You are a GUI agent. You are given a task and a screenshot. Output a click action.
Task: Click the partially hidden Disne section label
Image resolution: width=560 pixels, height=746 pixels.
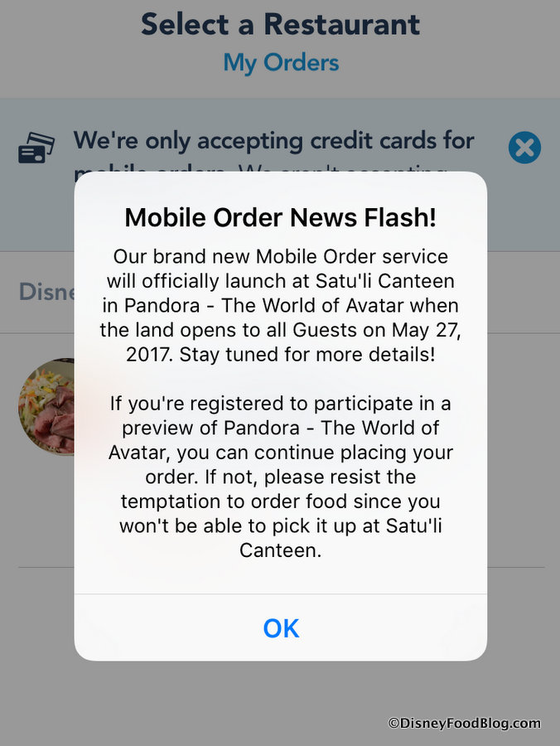coord(46,292)
